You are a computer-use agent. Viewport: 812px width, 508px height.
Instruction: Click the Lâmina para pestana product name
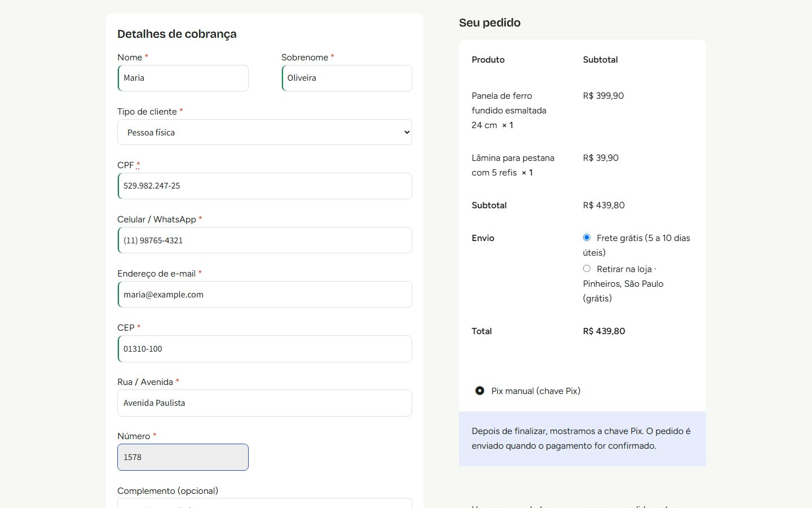click(x=513, y=165)
